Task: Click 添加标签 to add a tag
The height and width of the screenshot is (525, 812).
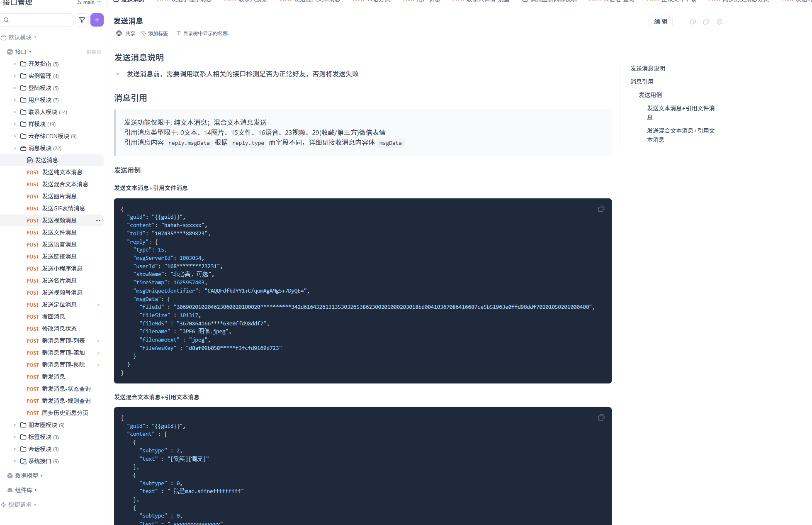Action: click(x=155, y=34)
